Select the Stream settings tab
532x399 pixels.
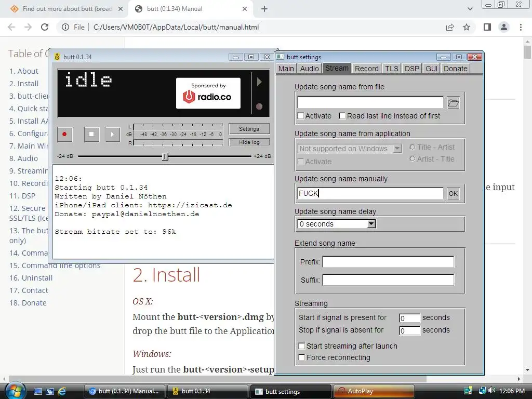337,68
